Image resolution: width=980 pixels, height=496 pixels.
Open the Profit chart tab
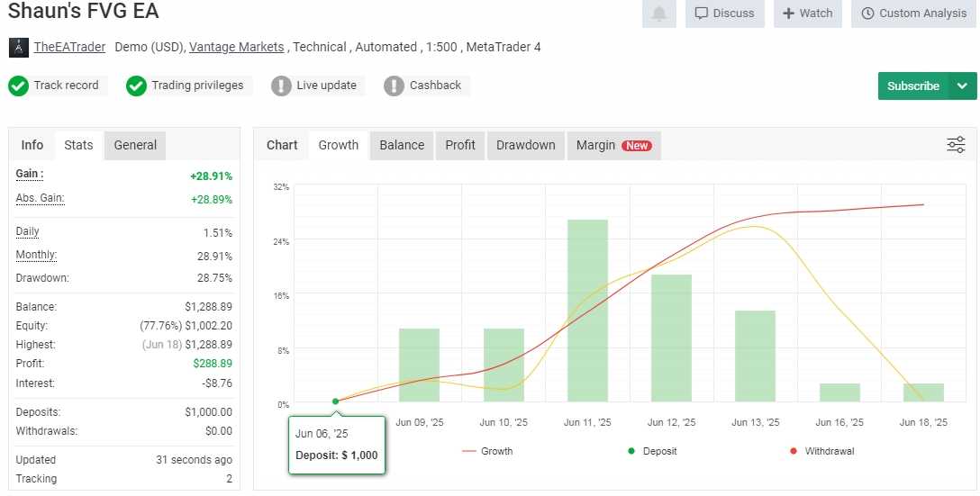coord(460,145)
